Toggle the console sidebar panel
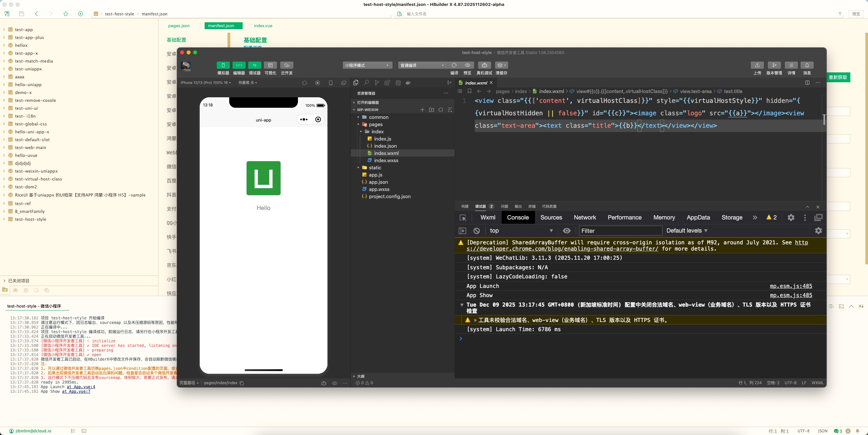This screenshot has width=868, height=435. click(x=462, y=231)
